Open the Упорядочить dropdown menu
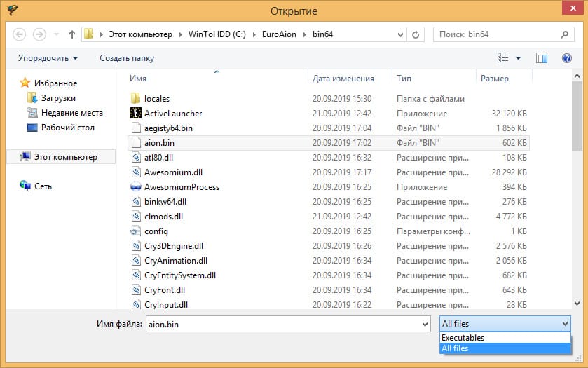This screenshot has height=368, width=588. (48, 58)
